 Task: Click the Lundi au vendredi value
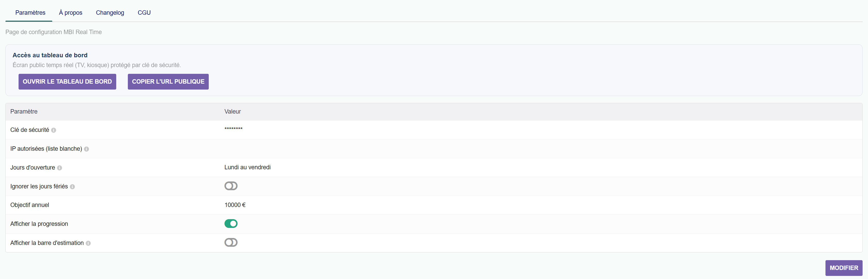(x=248, y=167)
